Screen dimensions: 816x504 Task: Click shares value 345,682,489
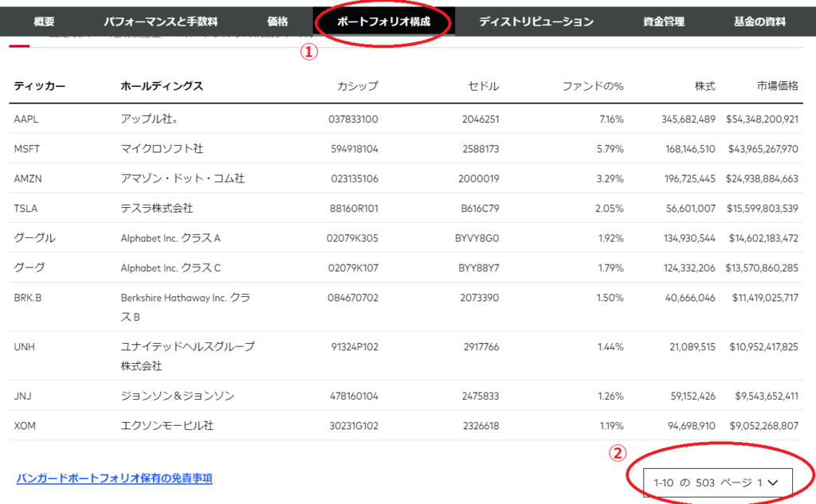click(688, 119)
